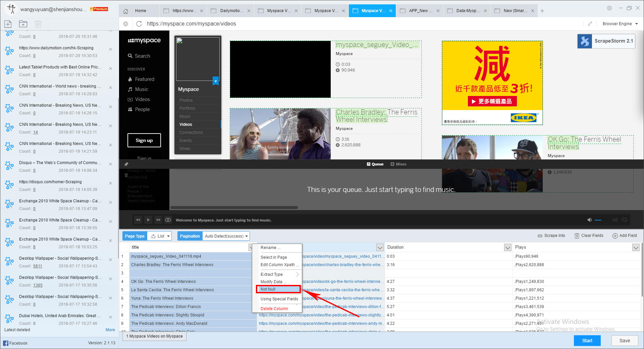644x349 pixels.
Task: Click Clear Fields button
Action: [589, 236]
